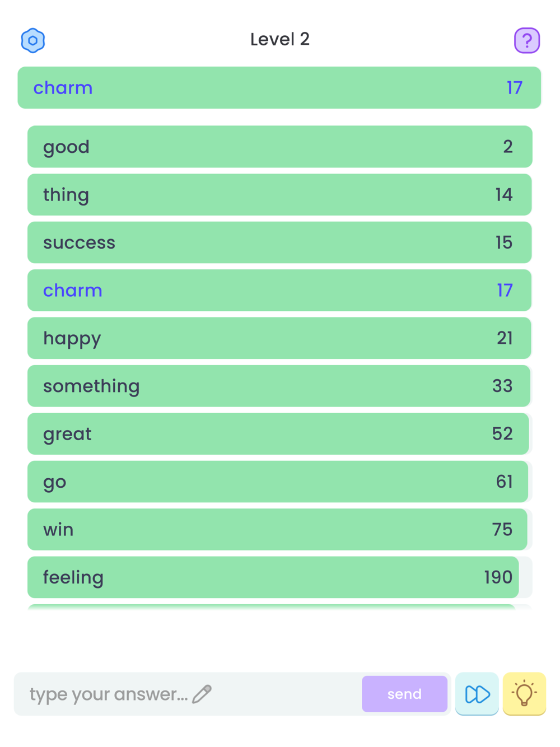Click the 'great' guess row
This screenshot has width=560, height=747.
pyautogui.click(x=279, y=434)
